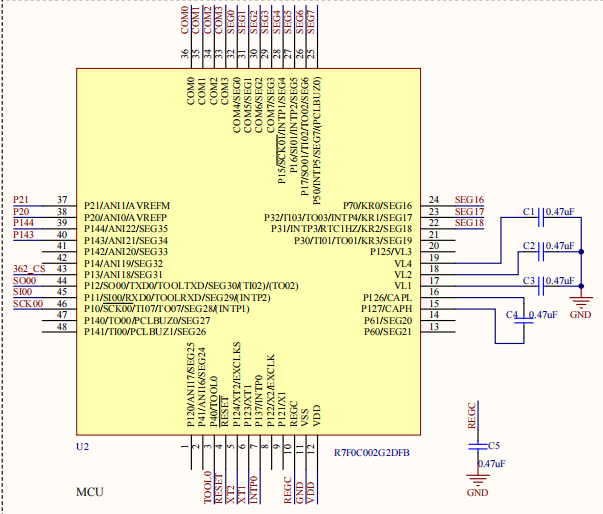Select pin name P70/KR0/SEG16
Screen dimensions: 603x514
(x=377, y=206)
